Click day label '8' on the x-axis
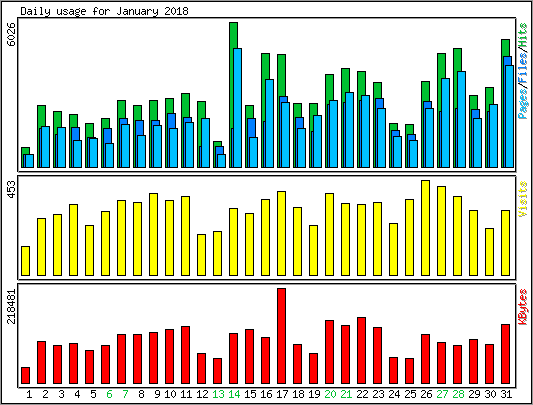Screen dimensions: 533x405 [x=141, y=394]
